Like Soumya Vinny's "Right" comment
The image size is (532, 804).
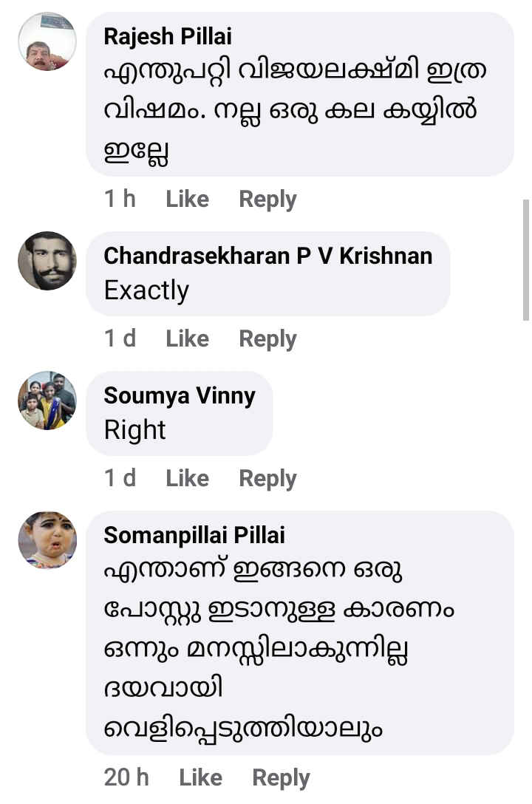(x=187, y=478)
